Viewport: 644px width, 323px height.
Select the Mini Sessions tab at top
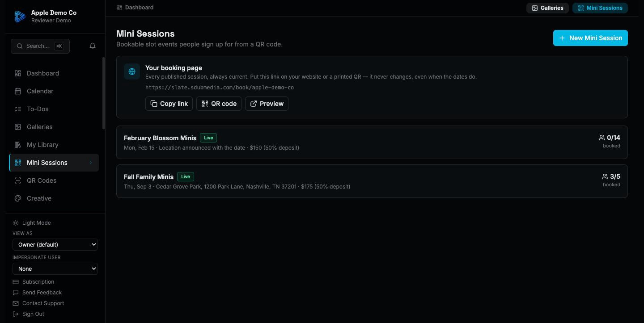pyautogui.click(x=600, y=8)
